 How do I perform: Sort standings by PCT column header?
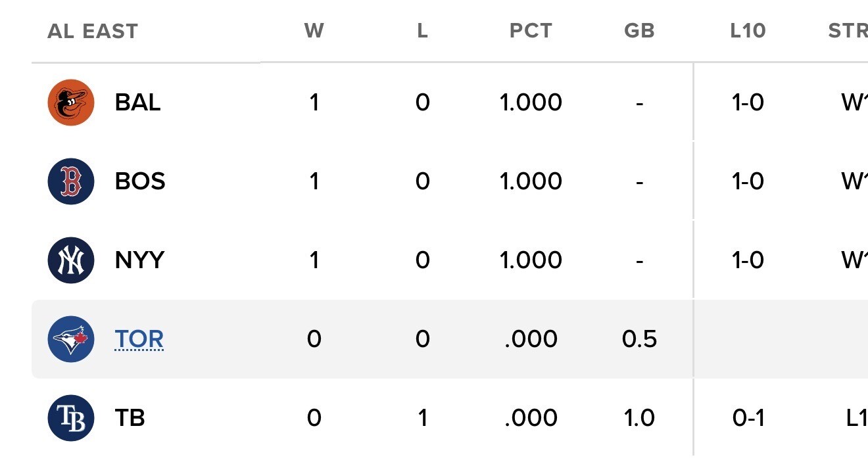(x=531, y=31)
